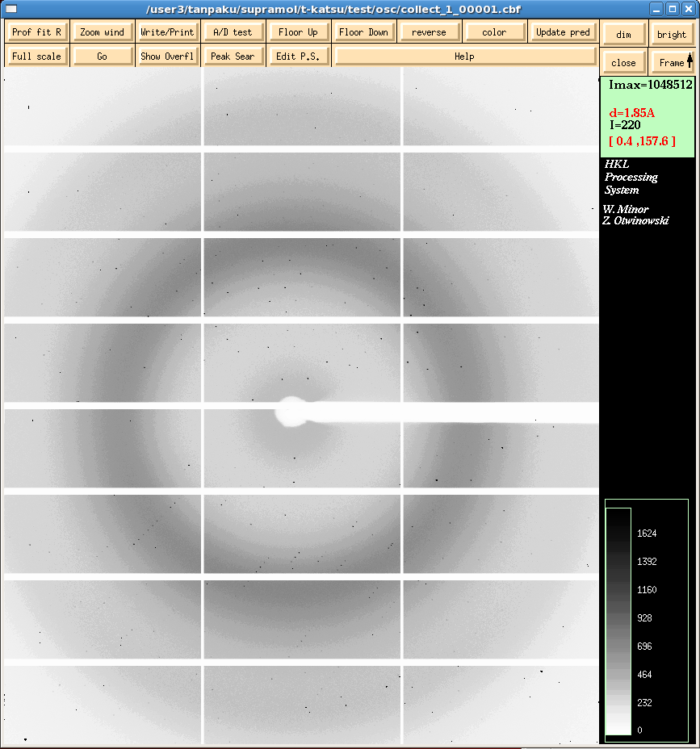The width and height of the screenshot is (700, 749).
Task: Lower intensity floor with Floor Down
Action: point(363,32)
